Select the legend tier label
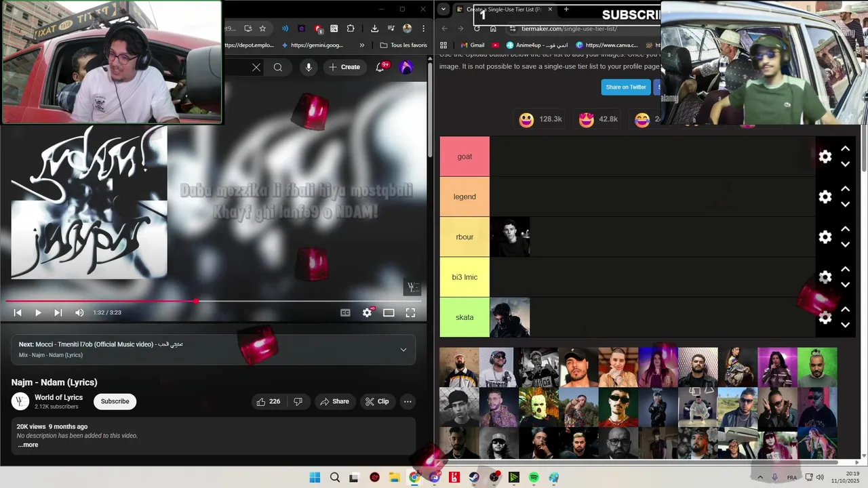This screenshot has width=868, height=488. point(465,197)
